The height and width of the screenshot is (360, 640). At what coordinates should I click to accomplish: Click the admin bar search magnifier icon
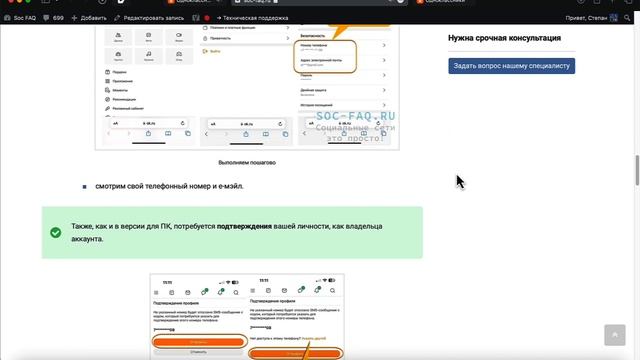click(627, 18)
